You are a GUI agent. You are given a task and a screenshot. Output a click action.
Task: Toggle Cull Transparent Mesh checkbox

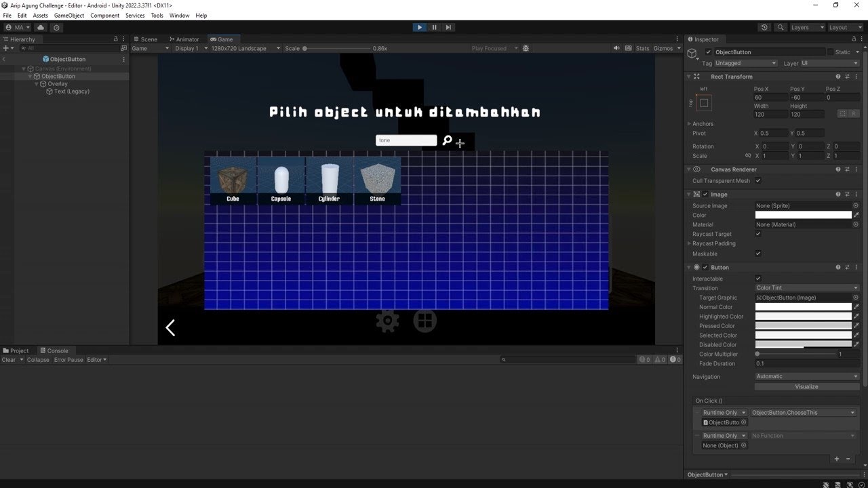click(758, 181)
